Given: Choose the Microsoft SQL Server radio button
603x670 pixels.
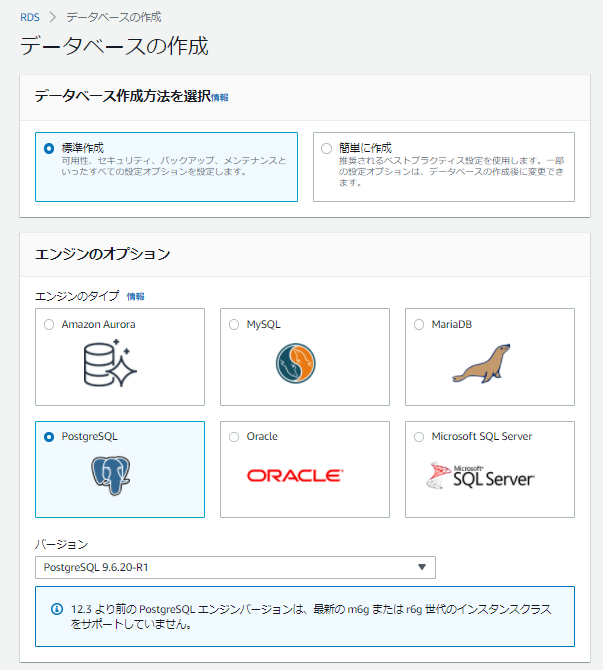Looking at the screenshot, I should [419, 437].
